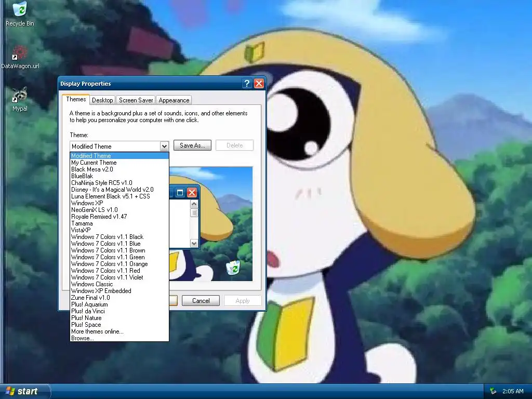Click the Help question mark button in Display Properties

(247, 84)
